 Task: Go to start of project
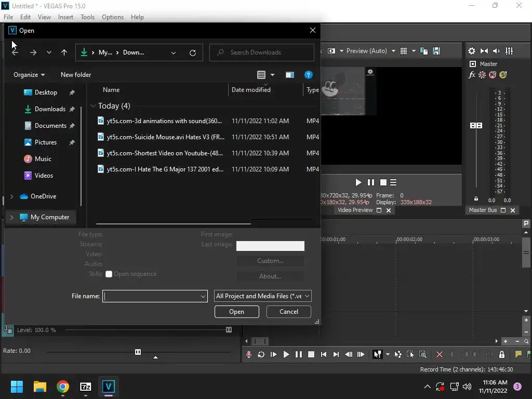[x=323, y=354]
